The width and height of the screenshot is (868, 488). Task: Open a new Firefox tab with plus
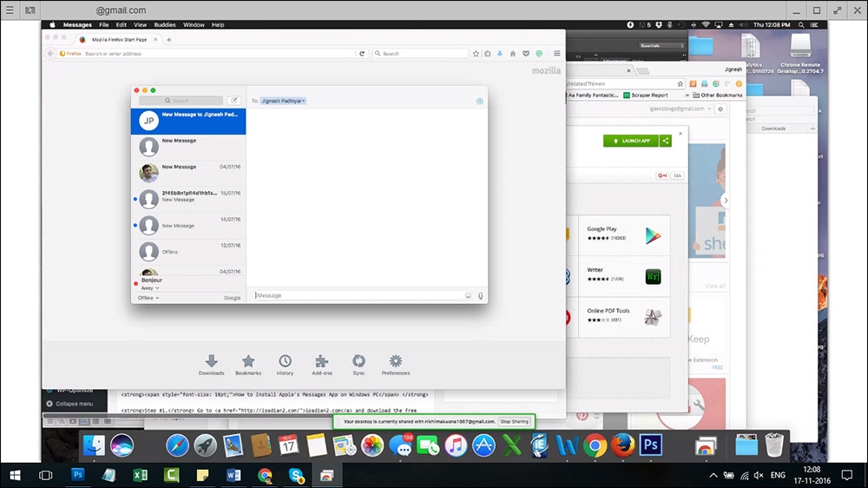point(169,40)
